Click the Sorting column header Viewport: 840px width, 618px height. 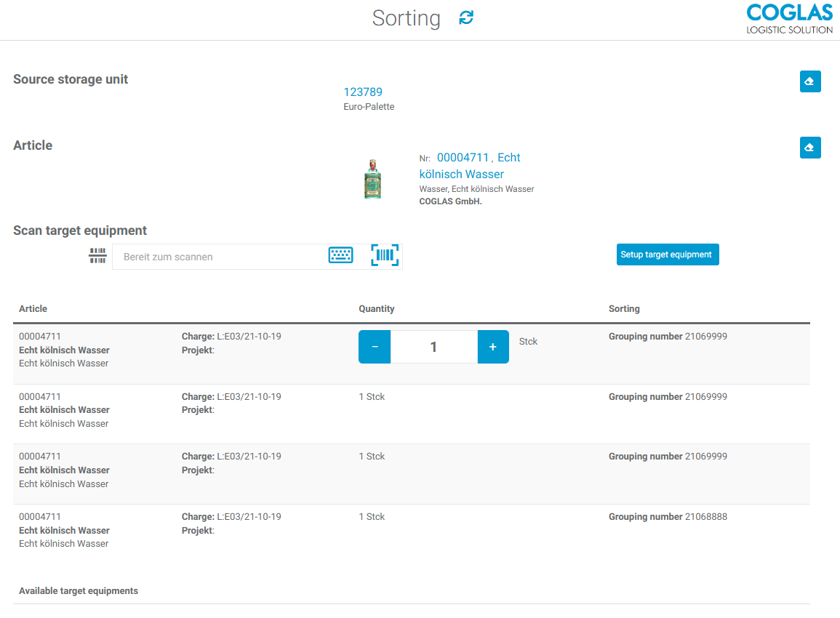624,308
